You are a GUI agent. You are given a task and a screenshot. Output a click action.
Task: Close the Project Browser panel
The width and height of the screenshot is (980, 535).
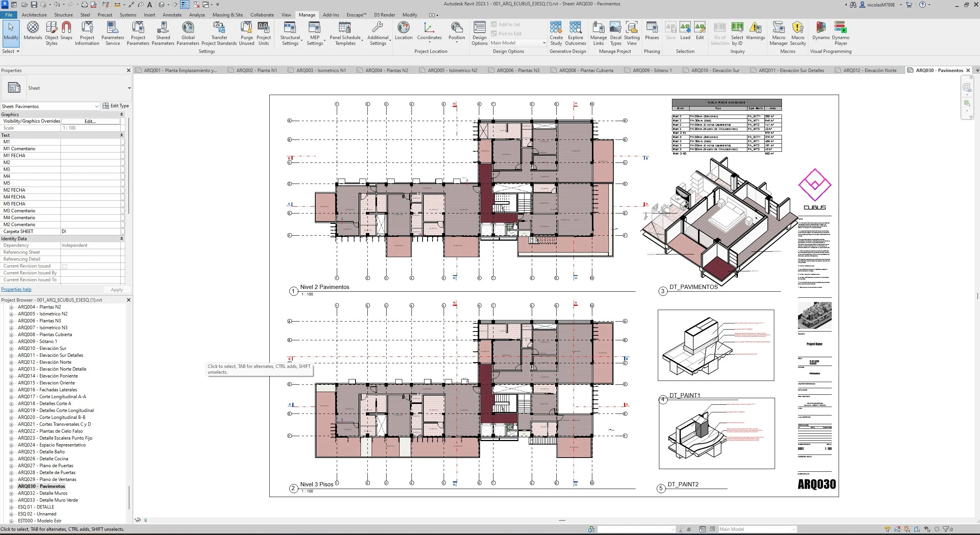[x=128, y=300]
